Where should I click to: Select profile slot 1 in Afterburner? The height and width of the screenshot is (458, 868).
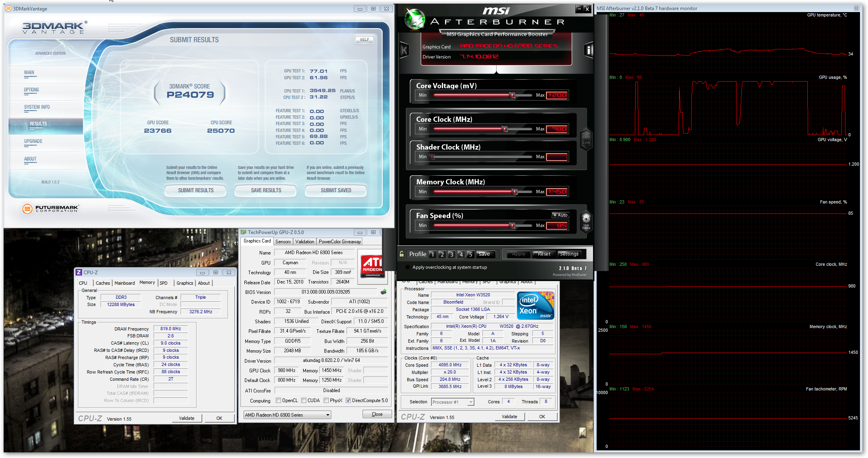(x=432, y=254)
